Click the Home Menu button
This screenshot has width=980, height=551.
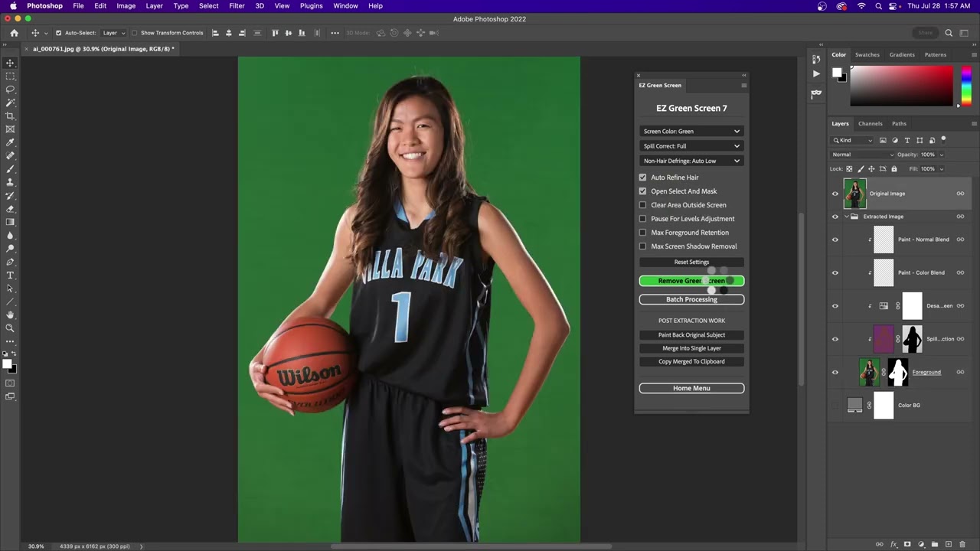691,388
